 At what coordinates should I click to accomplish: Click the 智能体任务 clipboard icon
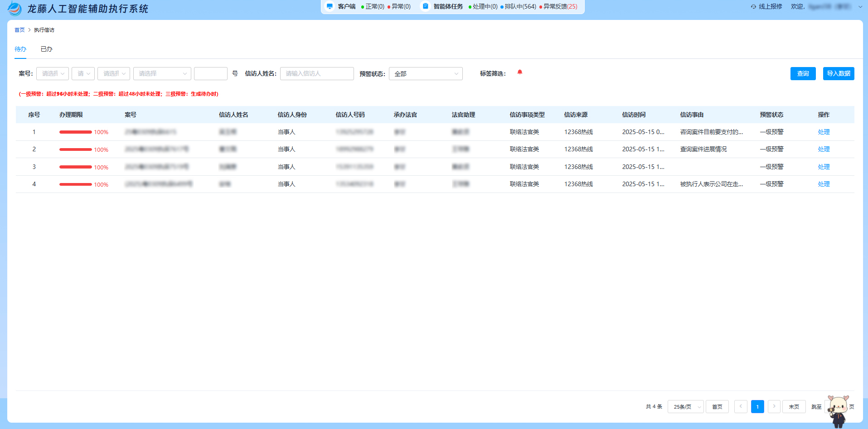pyautogui.click(x=425, y=6)
